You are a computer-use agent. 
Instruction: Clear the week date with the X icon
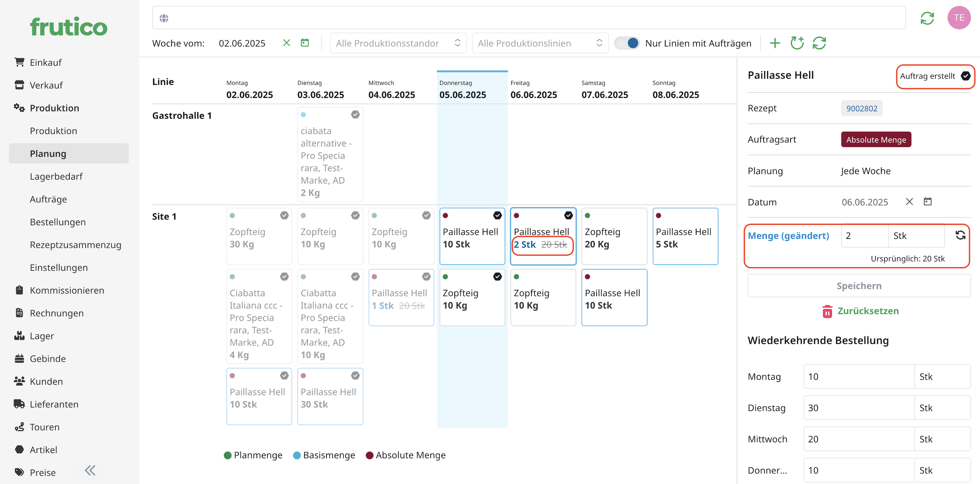(287, 43)
